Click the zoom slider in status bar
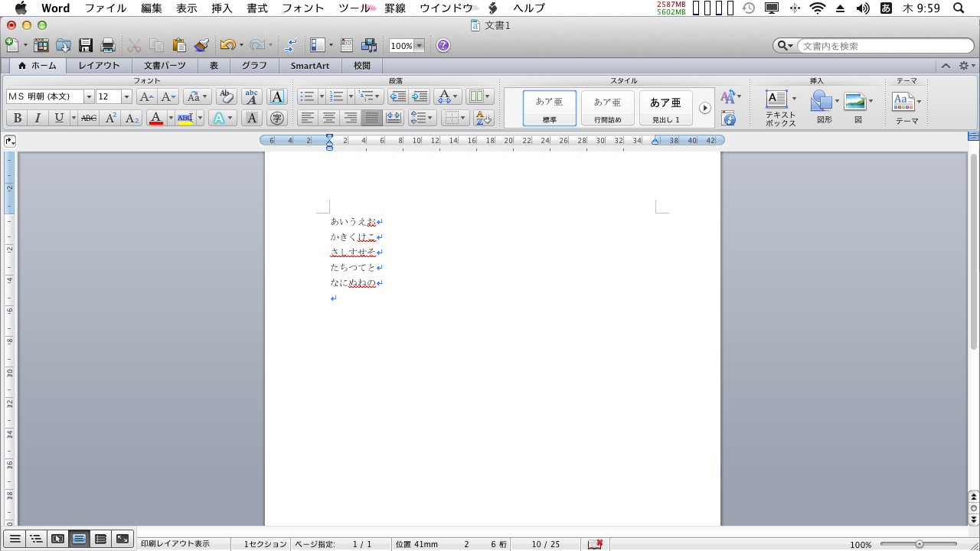 coord(920,544)
